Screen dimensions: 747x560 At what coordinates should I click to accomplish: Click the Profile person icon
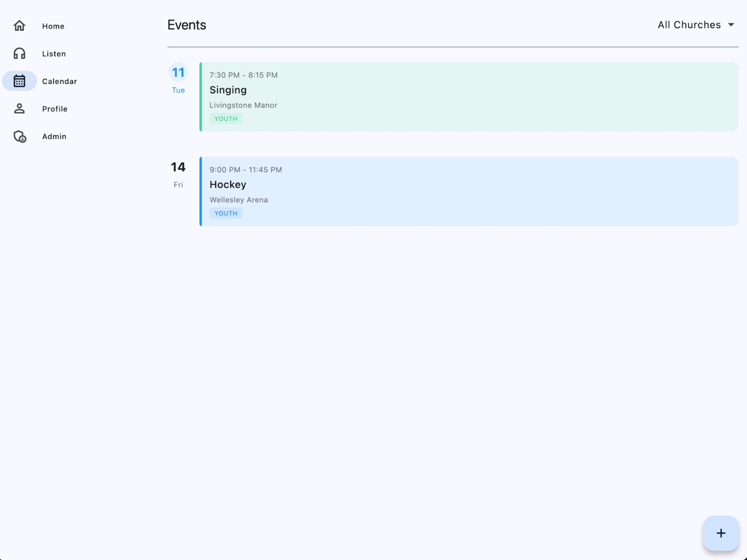pos(19,109)
